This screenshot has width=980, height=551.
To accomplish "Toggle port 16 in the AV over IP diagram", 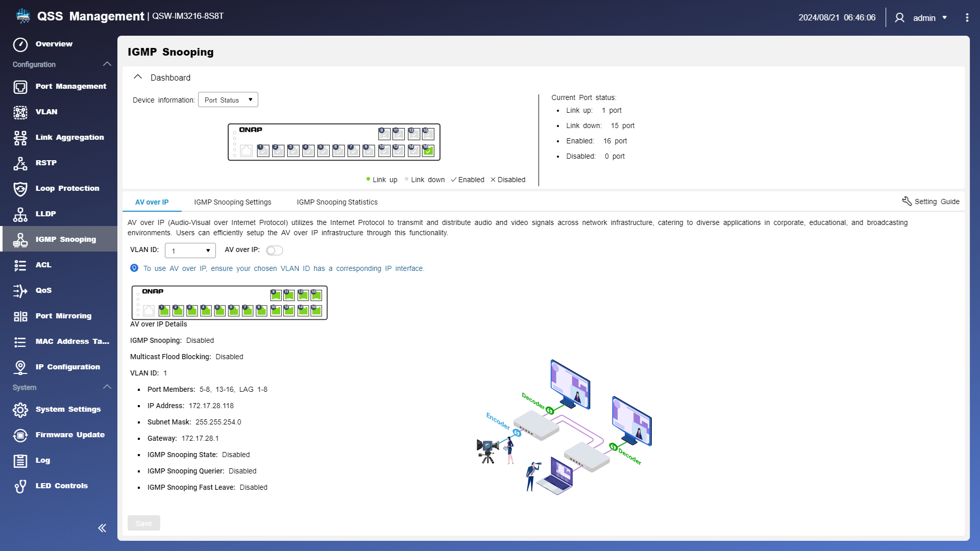I will [x=316, y=310].
